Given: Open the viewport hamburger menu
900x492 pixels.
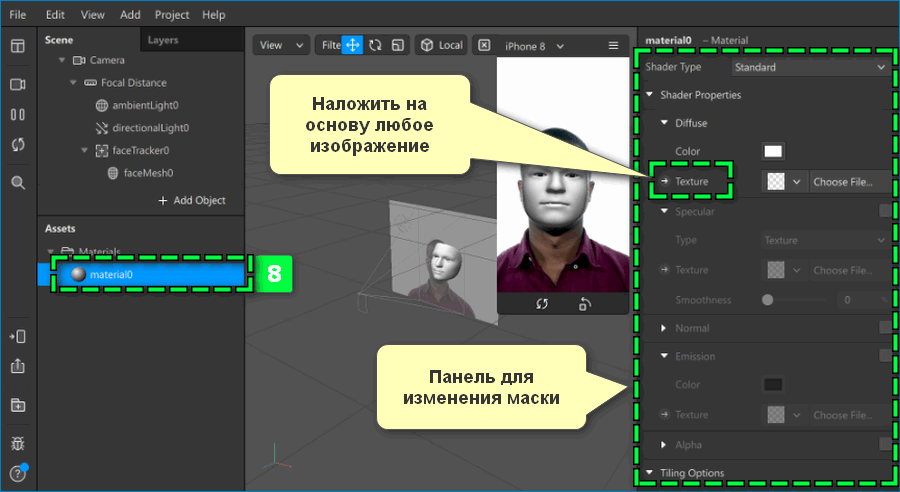Looking at the screenshot, I should click(614, 46).
